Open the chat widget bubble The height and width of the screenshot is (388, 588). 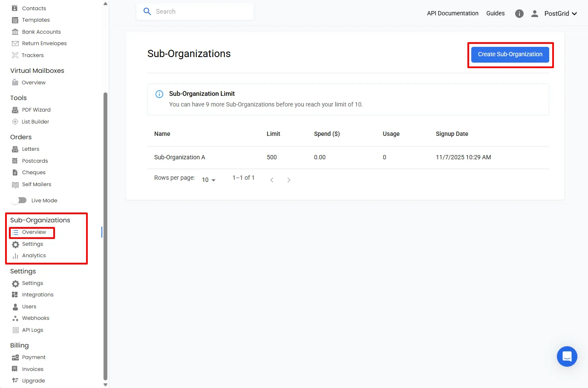567,356
